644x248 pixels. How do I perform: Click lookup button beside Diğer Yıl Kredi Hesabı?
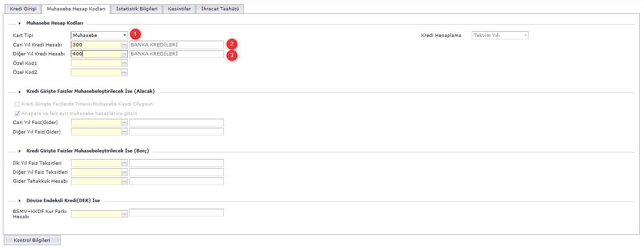click(x=124, y=54)
